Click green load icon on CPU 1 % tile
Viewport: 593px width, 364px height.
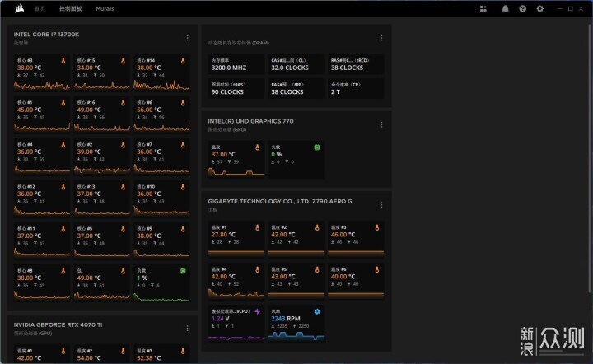(x=183, y=271)
